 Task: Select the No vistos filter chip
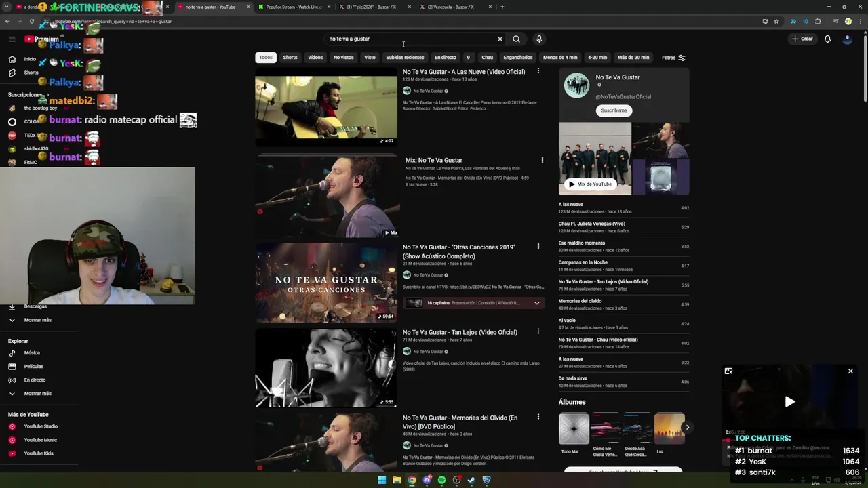coord(343,58)
